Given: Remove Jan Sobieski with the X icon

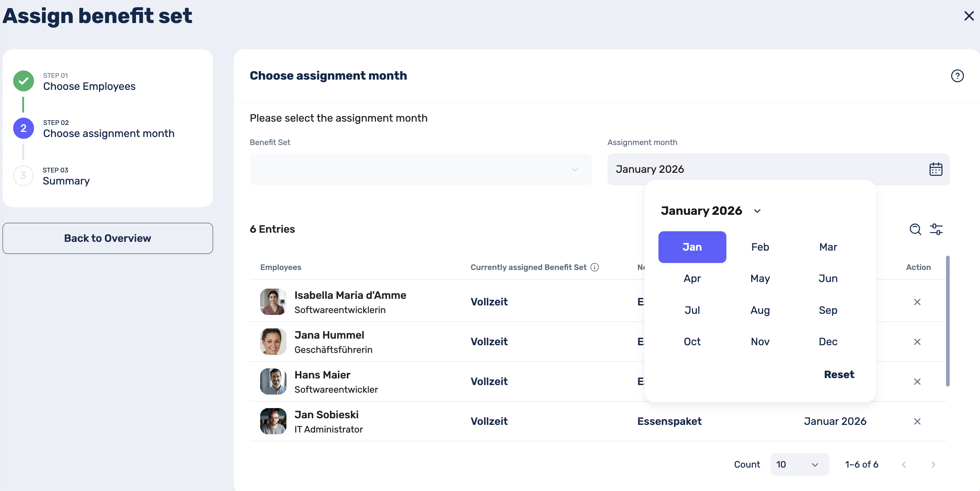Looking at the screenshot, I should coord(917,421).
